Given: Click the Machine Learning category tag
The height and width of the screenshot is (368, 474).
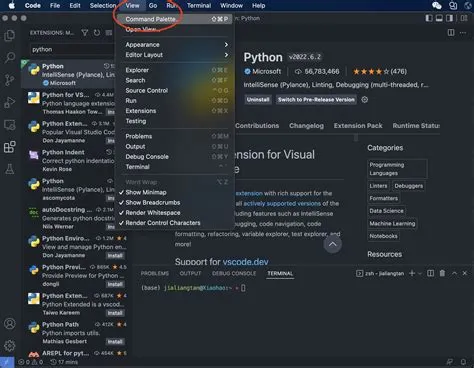Looking at the screenshot, I should (x=392, y=224).
